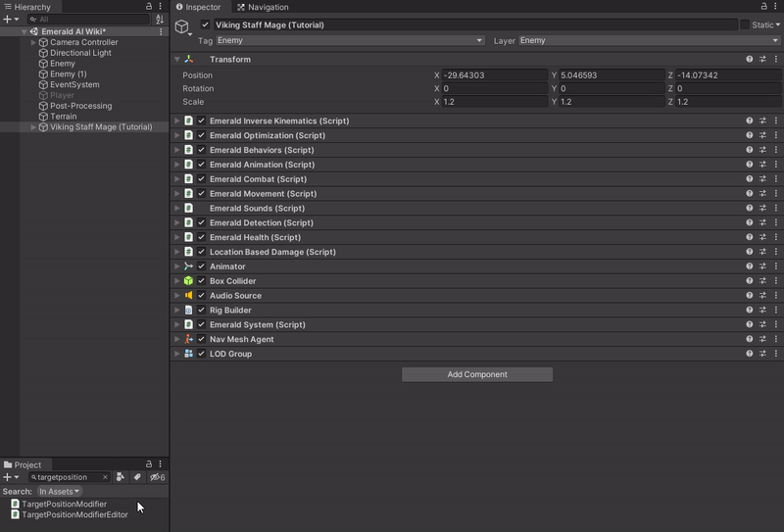Uncheck the Viking Staff Mage active checkbox

(205, 24)
